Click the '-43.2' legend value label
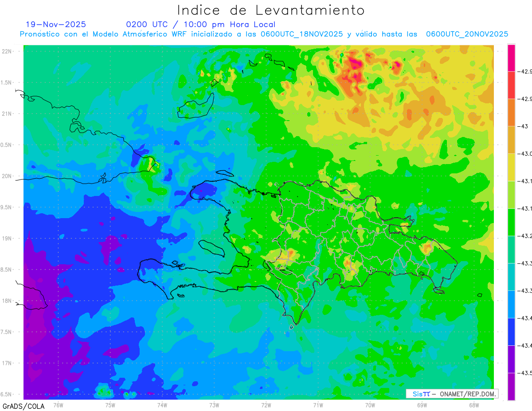Screen dimensions: 532x411 pyautogui.click(x=525, y=236)
